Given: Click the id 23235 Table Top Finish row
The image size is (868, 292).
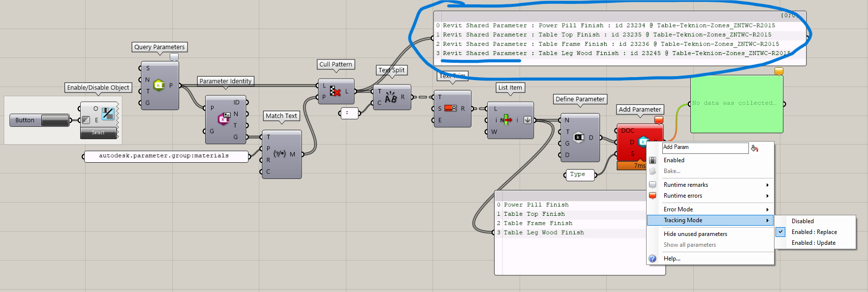Looking at the screenshot, I should [x=620, y=35].
